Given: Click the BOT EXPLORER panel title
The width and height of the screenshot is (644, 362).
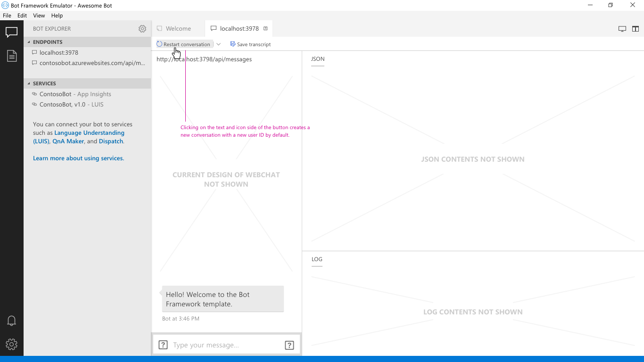Looking at the screenshot, I should [x=52, y=29].
